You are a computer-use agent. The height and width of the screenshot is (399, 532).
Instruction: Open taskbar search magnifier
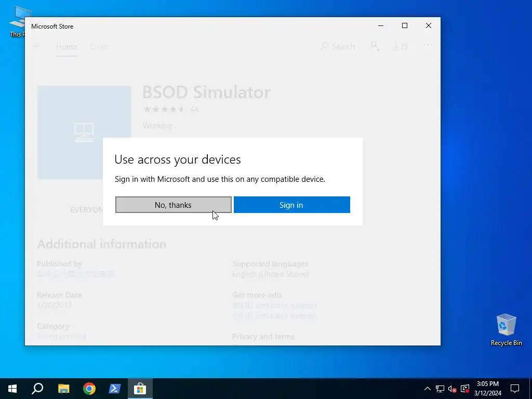tap(37, 389)
